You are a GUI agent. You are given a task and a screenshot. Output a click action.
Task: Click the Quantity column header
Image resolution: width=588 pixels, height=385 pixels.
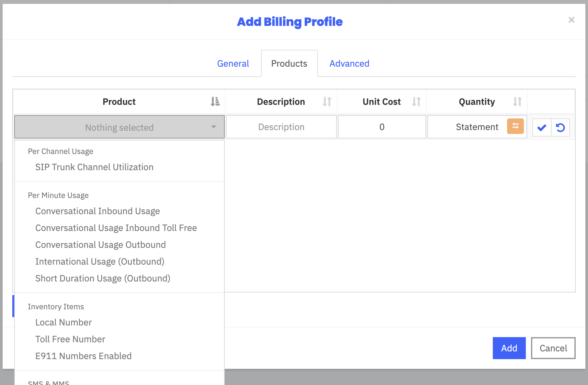[x=477, y=102]
